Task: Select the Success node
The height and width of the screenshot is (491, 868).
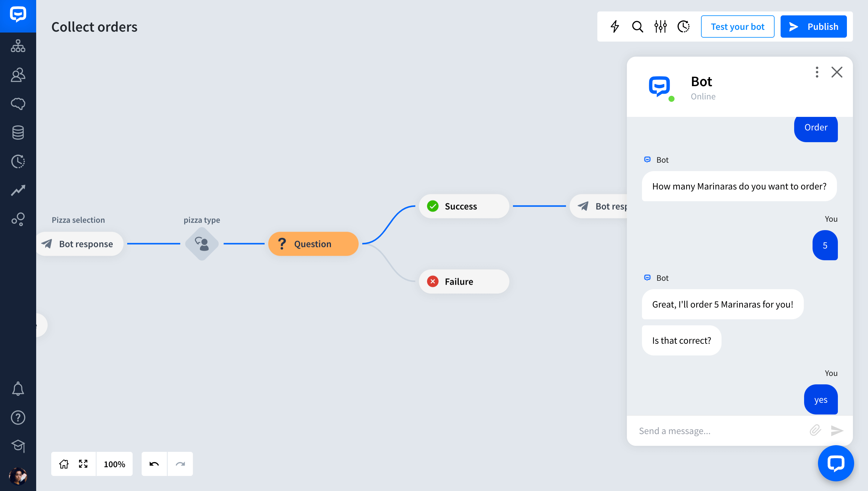Action: (x=464, y=206)
